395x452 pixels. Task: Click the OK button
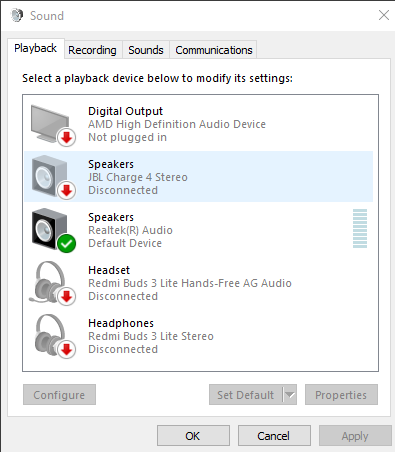click(x=193, y=436)
